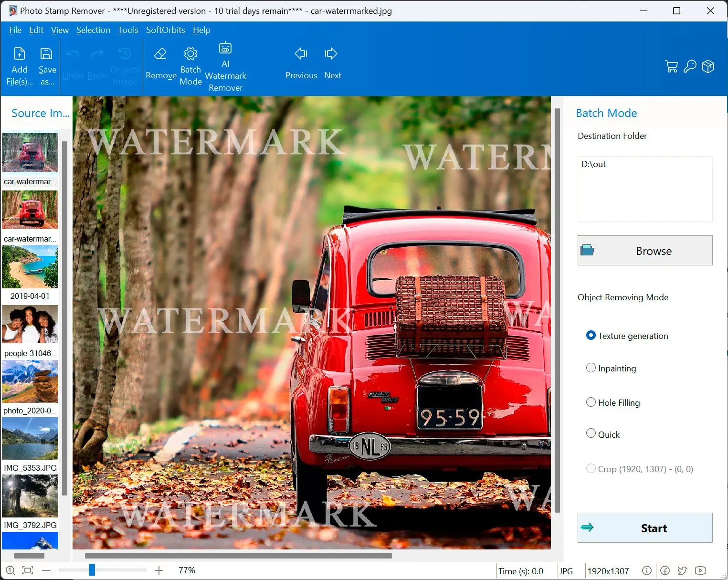The image size is (728, 580).
Task: Open the Facebook icon in status bar
Action: pyautogui.click(x=665, y=570)
